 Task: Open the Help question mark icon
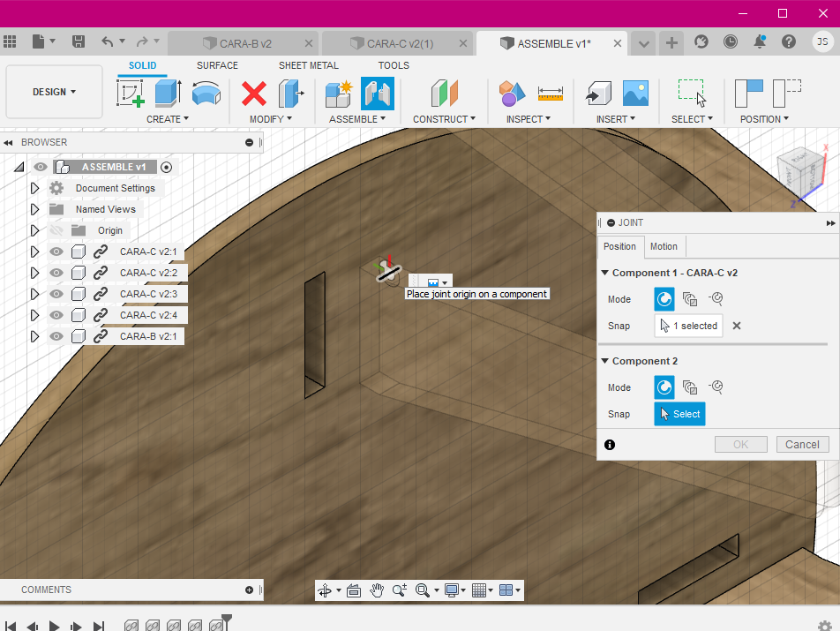pos(789,41)
